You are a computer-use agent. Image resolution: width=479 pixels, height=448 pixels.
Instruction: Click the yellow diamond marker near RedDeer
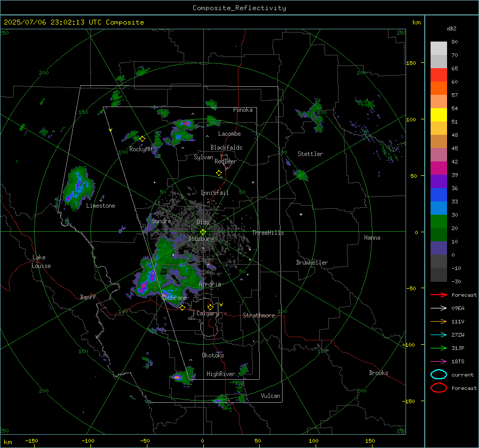219,173
